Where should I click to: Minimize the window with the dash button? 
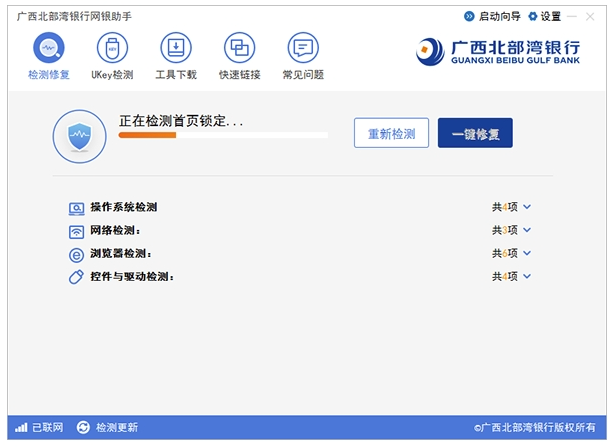(572, 16)
